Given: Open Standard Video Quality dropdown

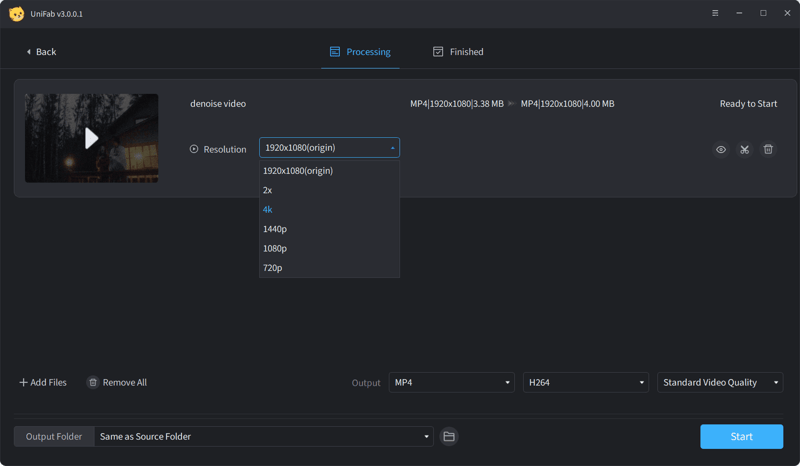Looking at the screenshot, I should (x=719, y=382).
